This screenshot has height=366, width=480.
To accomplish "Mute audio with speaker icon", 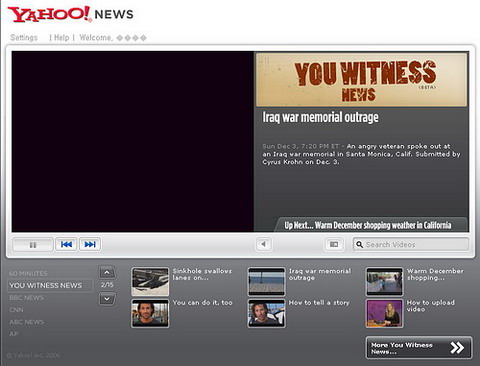I will 264,244.
